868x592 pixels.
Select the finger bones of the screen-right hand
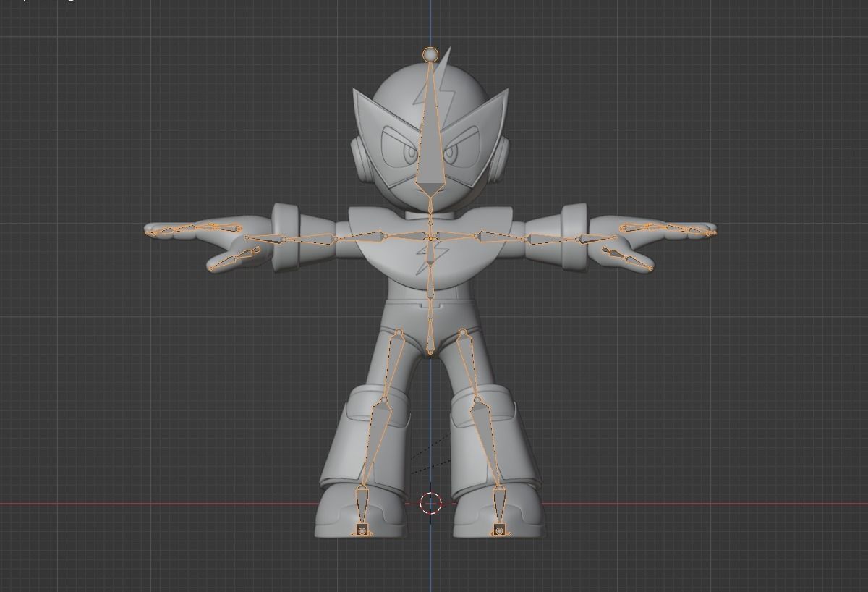coord(668,229)
